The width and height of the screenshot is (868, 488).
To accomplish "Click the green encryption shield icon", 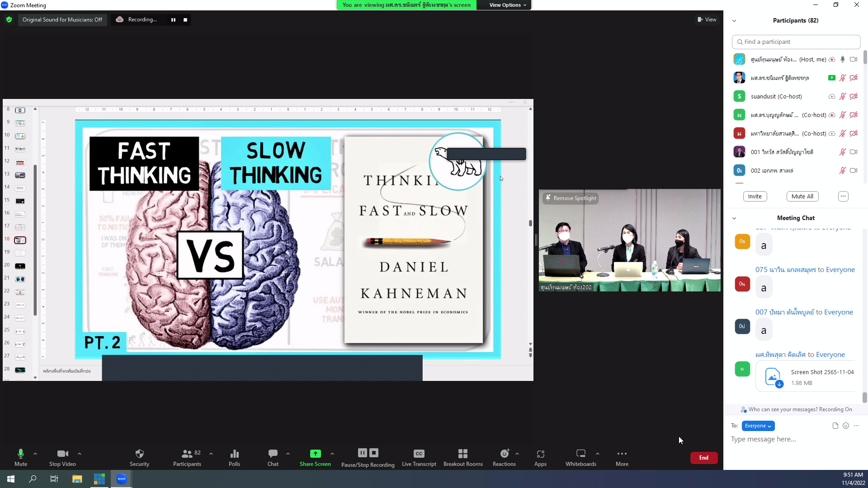I will [9, 19].
